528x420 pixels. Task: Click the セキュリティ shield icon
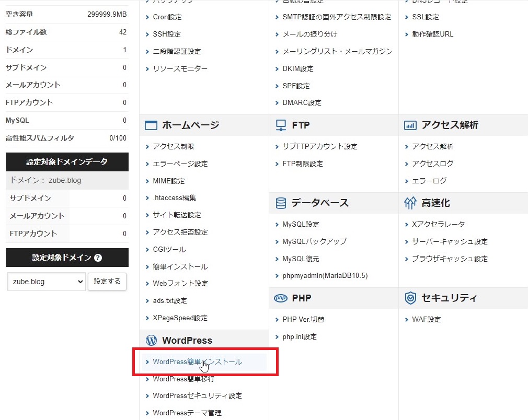(410, 298)
